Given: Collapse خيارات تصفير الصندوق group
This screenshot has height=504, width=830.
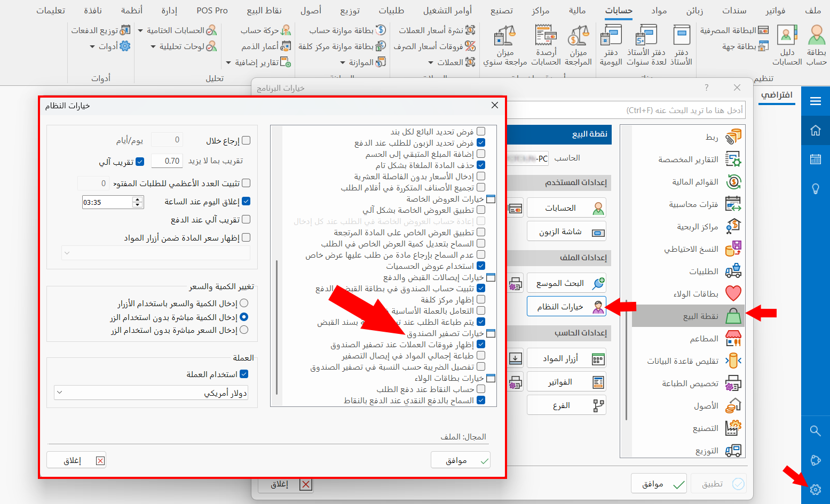Looking at the screenshot, I should point(491,333).
